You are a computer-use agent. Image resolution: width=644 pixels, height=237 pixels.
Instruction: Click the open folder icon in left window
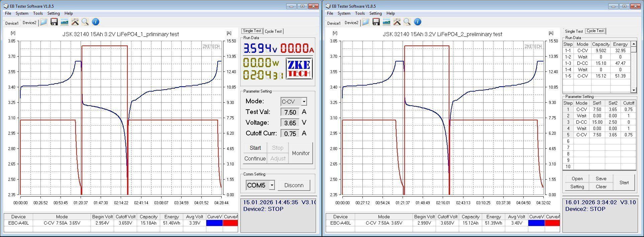coord(43,22)
